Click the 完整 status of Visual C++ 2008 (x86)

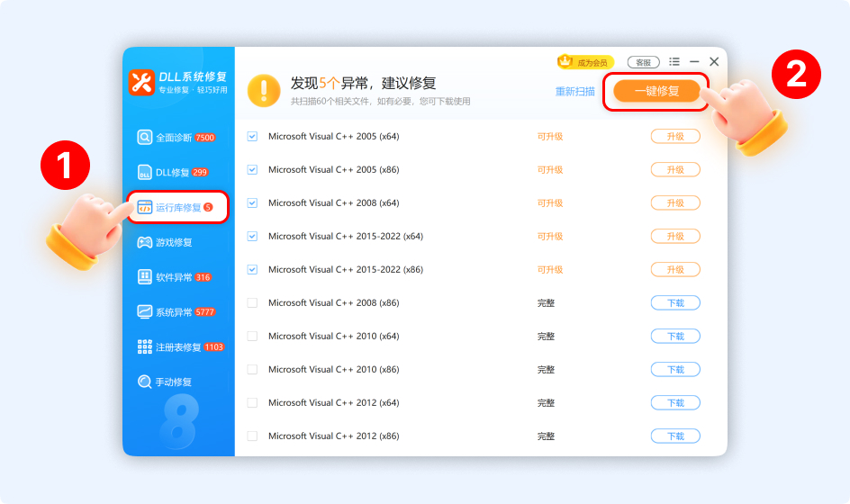[546, 303]
